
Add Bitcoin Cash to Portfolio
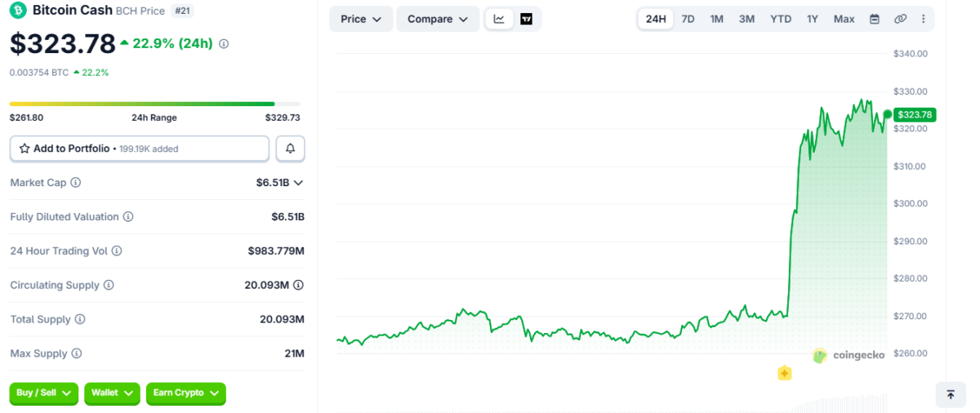140,149
